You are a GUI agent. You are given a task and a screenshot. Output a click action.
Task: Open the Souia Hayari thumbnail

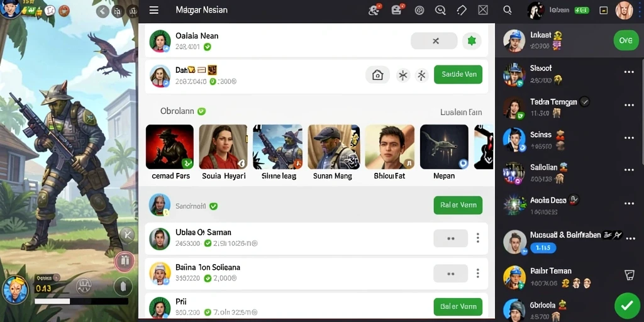(x=223, y=147)
